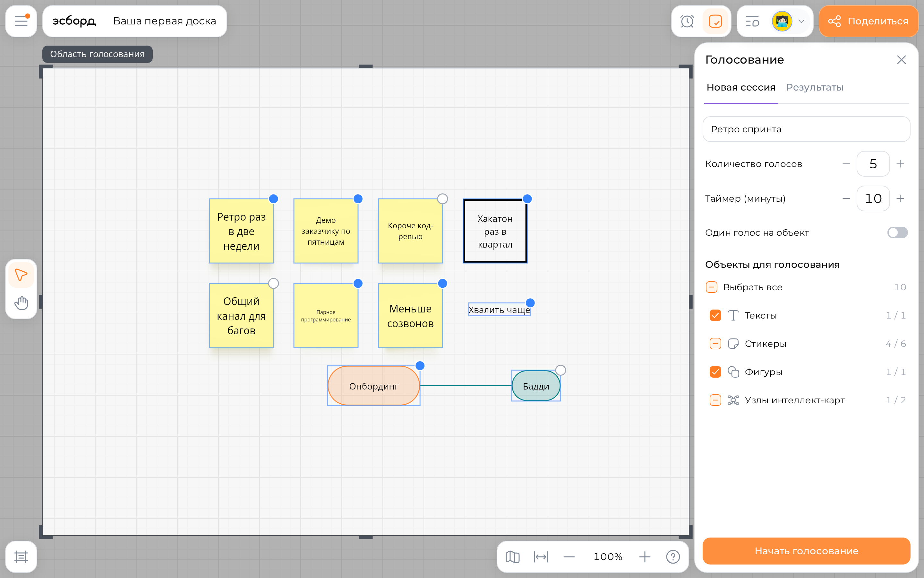924x578 pixels.
Task: Click the board title Ваша первая доска
Action: click(165, 21)
